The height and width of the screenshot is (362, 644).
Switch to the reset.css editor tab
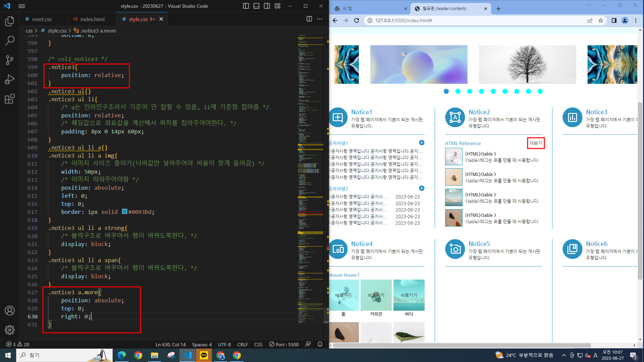[x=42, y=19]
